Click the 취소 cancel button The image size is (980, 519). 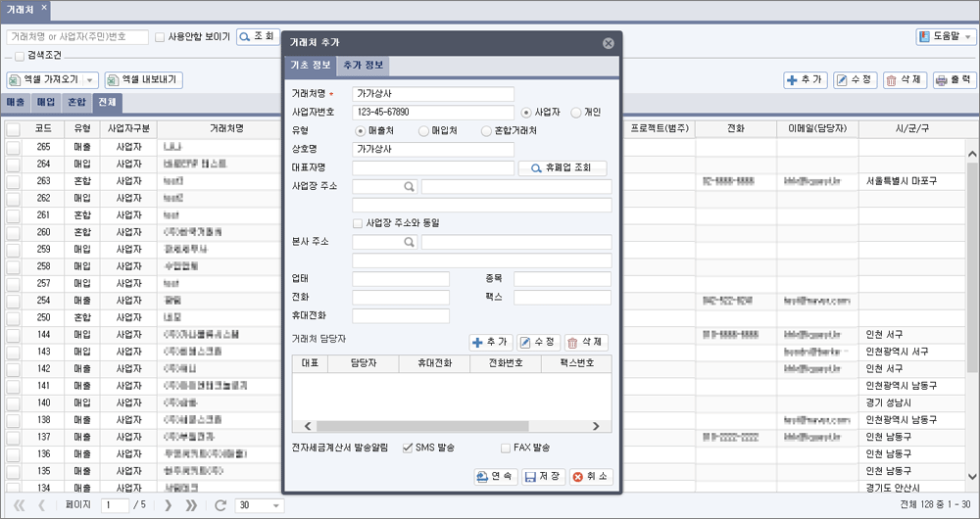[591, 477]
